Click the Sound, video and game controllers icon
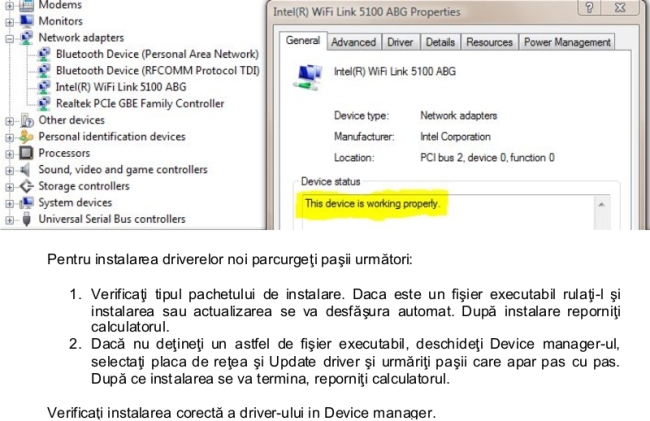The width and height of the screenshot is (650, 421). click(x=27, y=169)
